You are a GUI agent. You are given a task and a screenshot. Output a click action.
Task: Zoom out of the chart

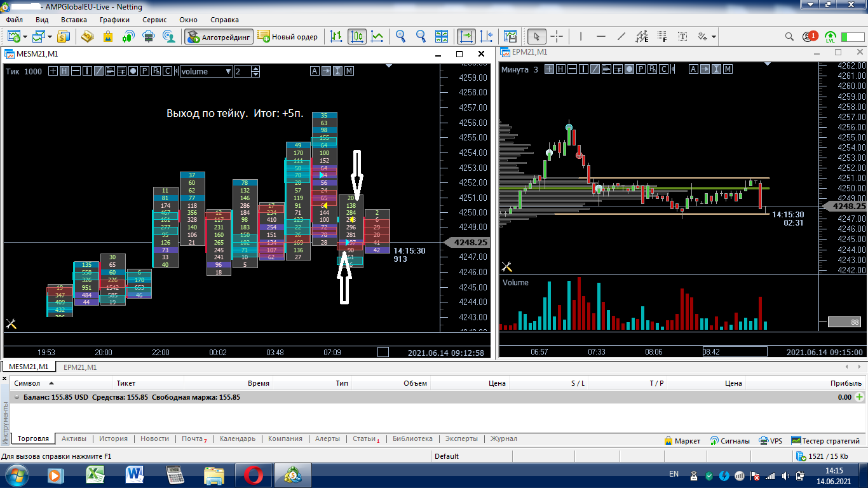(421, 36)
